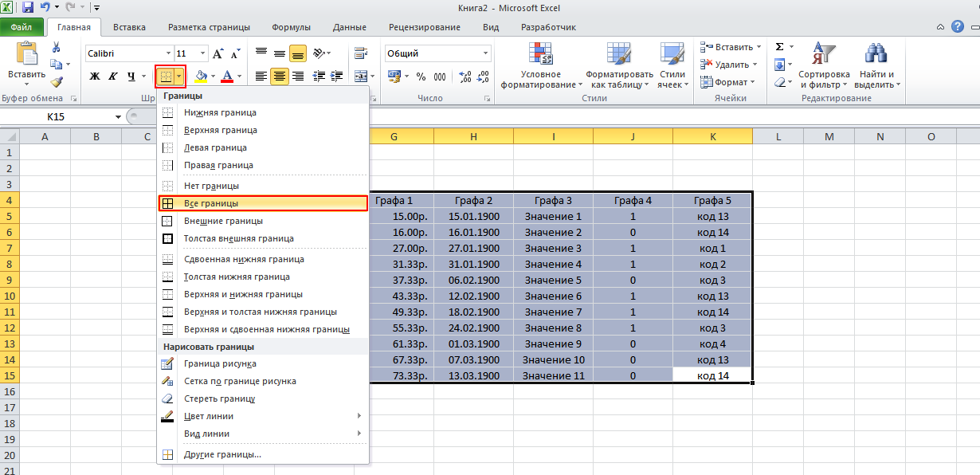The image size is (980, 475).
Task: Click the wrap text icon
Action: (360, 53)
